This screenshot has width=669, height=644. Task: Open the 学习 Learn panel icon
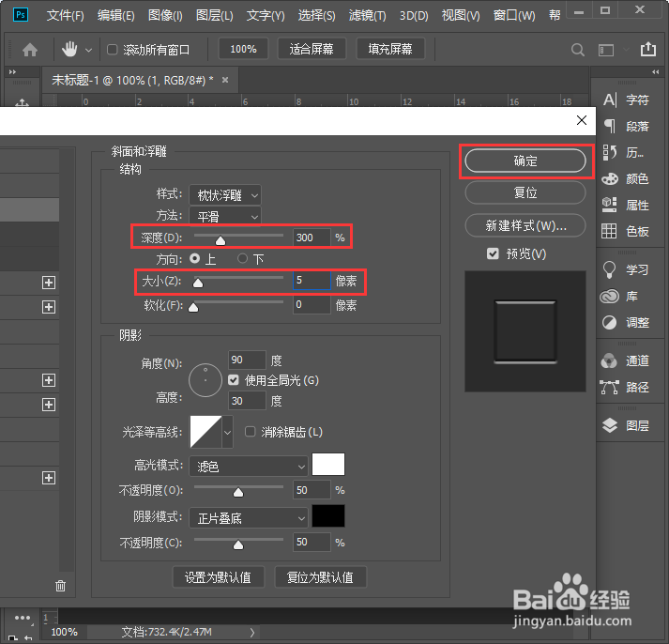pos(609,269)
